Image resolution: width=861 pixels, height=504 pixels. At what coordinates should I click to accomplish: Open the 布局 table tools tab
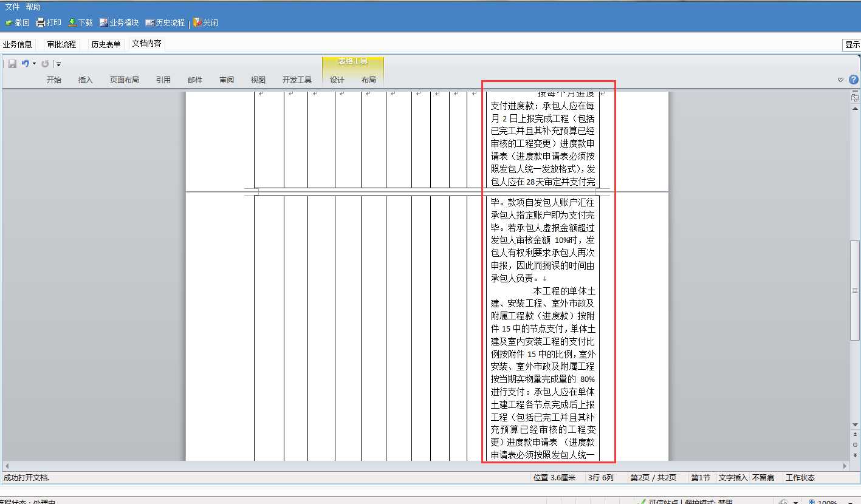click(x=369, y=80)
